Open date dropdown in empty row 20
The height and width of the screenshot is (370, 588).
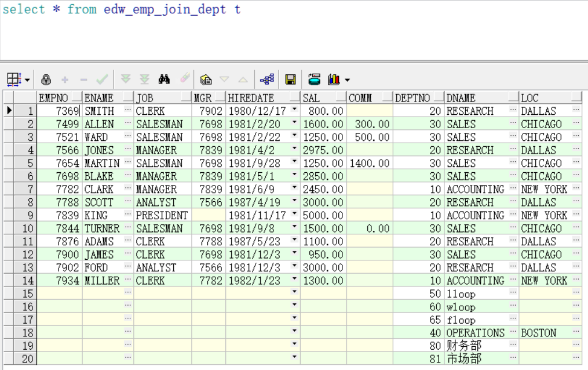(294, 357)
